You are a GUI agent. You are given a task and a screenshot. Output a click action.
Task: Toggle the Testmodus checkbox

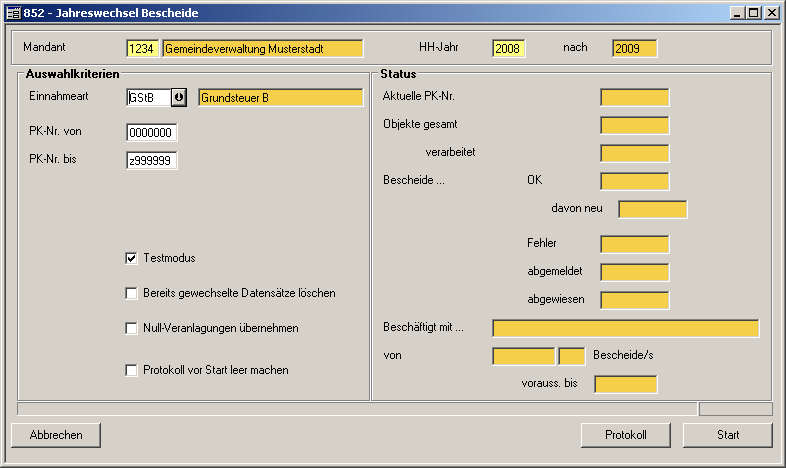pos(131,258)
